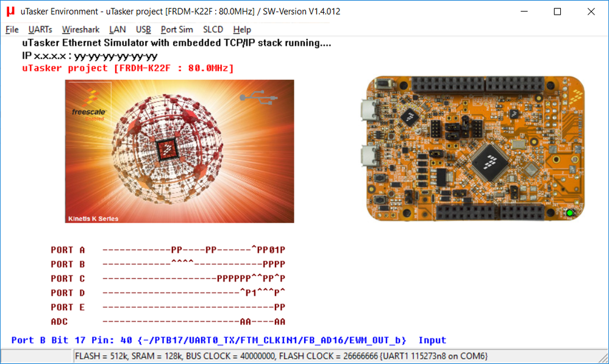Viewport: 609px width, 364px height.
Task: Click the reset push button at the board's top-left corner
Action: 383,83
